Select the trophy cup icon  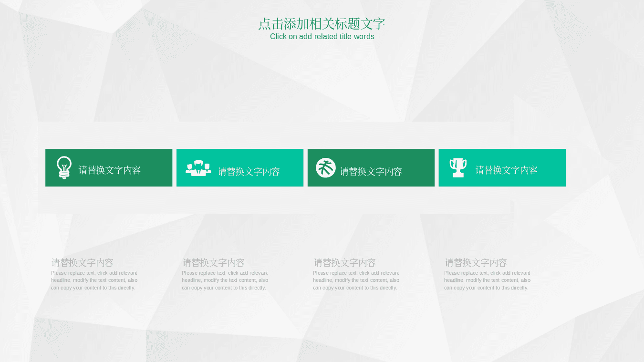458,168
